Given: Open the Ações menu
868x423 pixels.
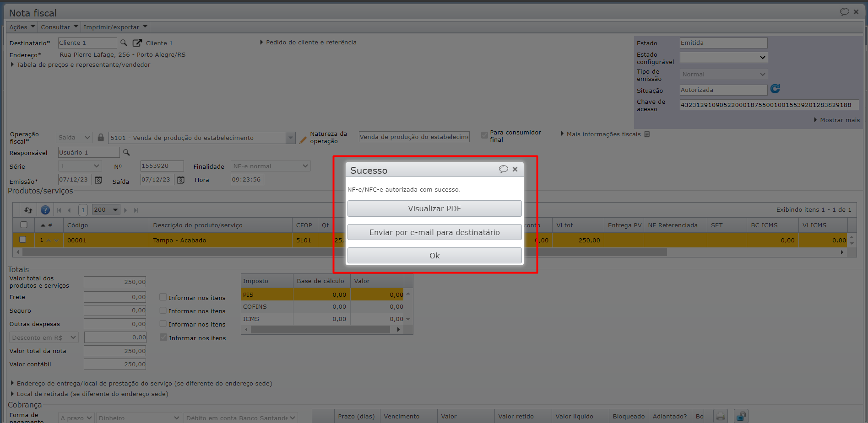Looking at the screenshot, I should [x=22, y=27].
